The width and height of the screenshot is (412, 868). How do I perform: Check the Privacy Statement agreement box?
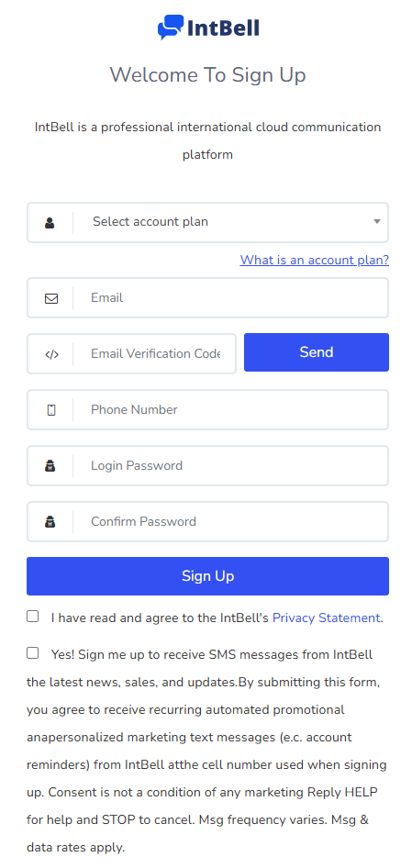pos(33,616)
